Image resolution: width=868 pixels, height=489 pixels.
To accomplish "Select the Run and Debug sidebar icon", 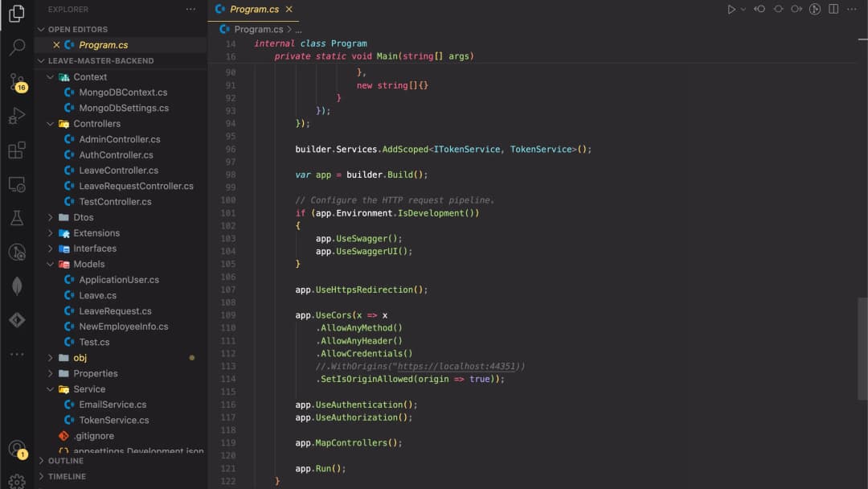I will coord(17,115).
